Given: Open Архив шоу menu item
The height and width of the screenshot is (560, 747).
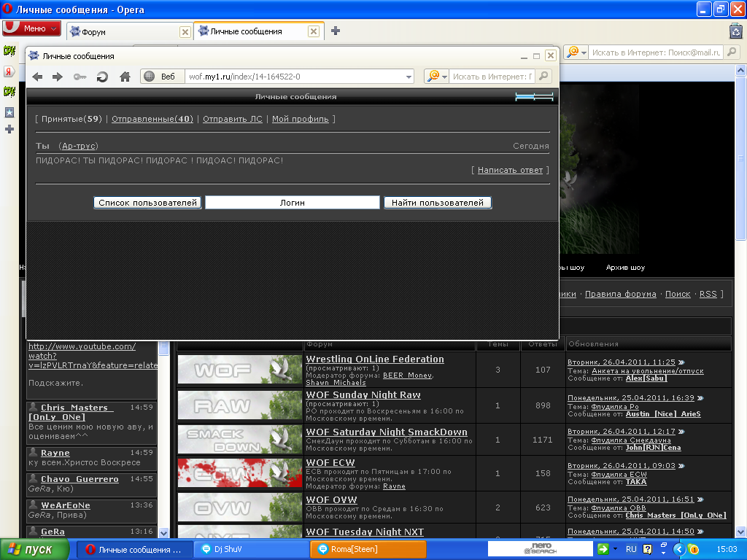Looking at the screenshot, I should 625,268.
